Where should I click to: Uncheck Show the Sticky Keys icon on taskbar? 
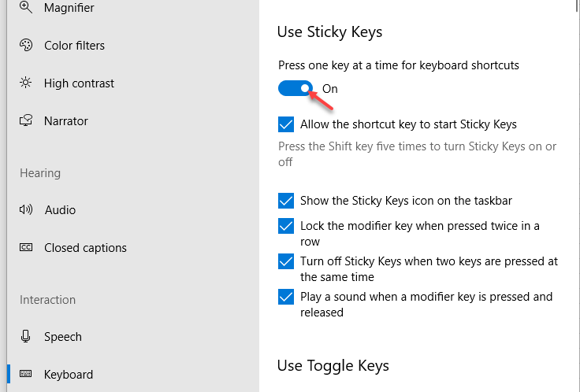[286, 201]
